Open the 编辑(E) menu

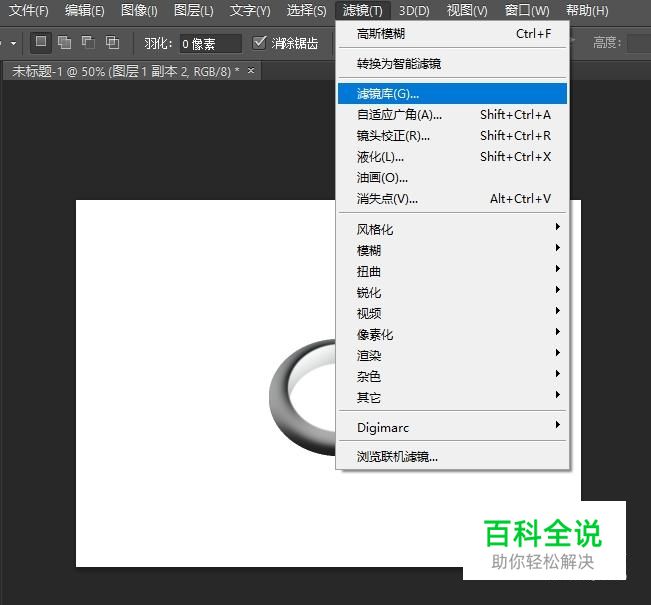click(x=85, y=10)
